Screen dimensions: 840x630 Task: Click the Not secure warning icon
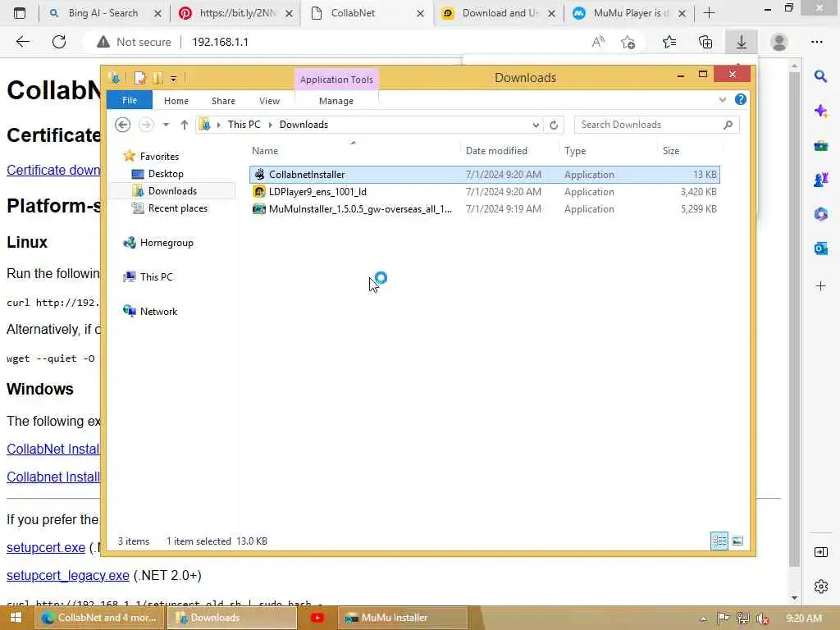pyautogui.click(x=103, y=42)
